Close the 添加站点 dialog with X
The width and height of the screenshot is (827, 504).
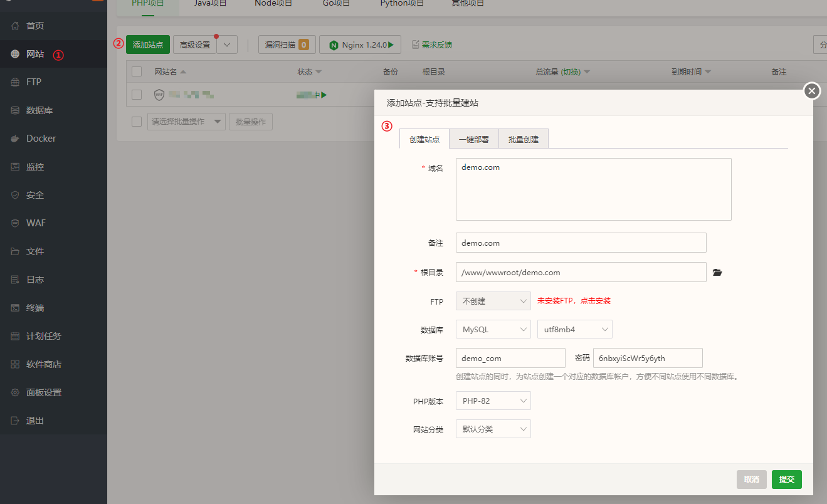812,92
